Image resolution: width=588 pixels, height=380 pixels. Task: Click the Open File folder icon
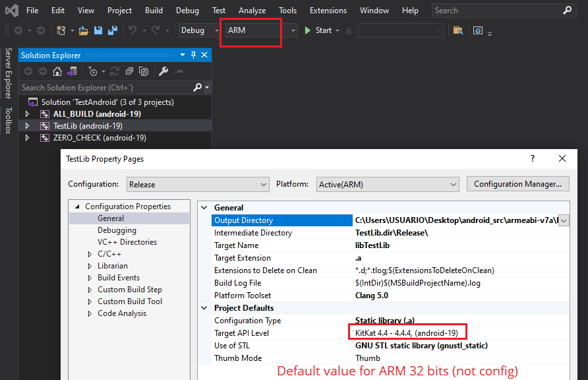coord(83,30)
